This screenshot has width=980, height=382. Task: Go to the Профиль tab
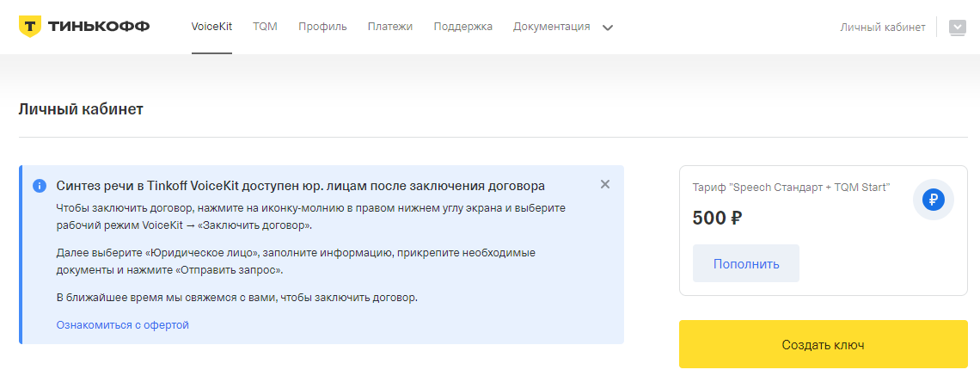(322, 27)
